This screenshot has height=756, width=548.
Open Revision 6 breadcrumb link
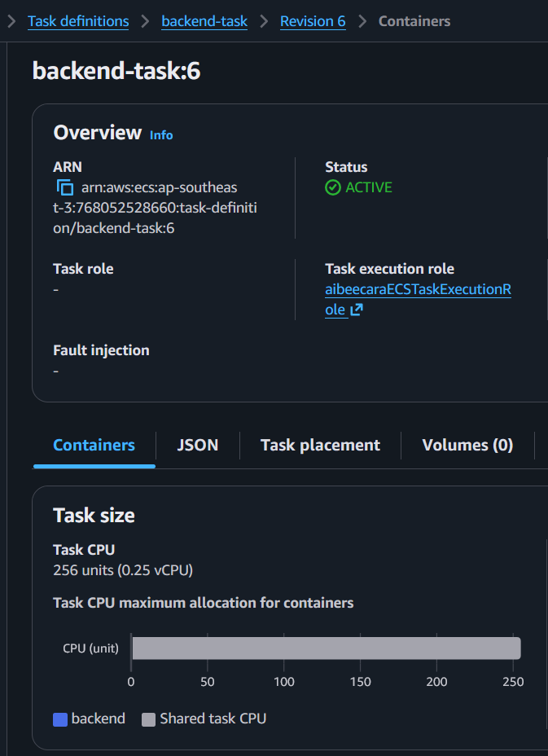pos(313,21)
